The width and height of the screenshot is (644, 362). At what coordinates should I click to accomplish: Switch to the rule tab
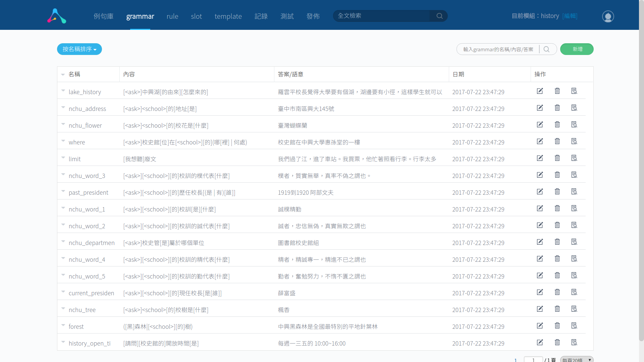172,16
